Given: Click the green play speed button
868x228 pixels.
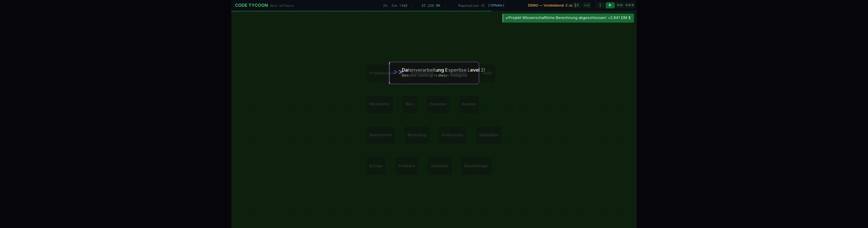Looking at the screenshot, I should 610,5.
